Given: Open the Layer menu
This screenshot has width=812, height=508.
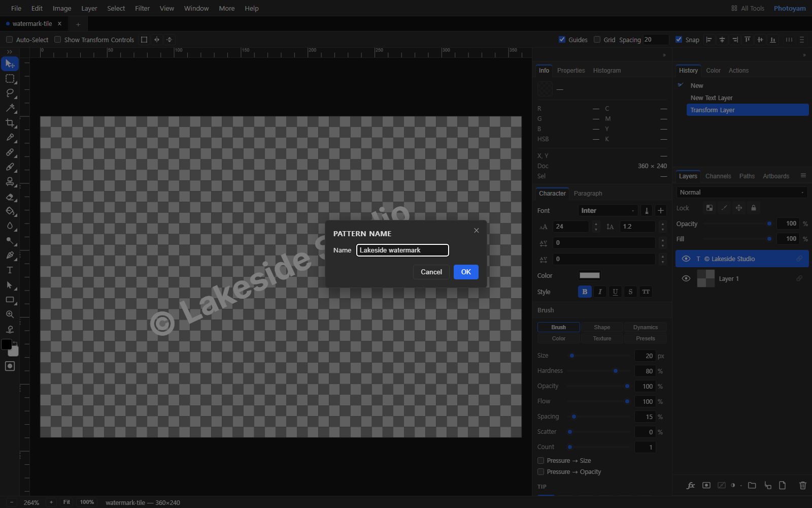Looking at the screenshot, I should pyautogui.click(x=89, y=8).
